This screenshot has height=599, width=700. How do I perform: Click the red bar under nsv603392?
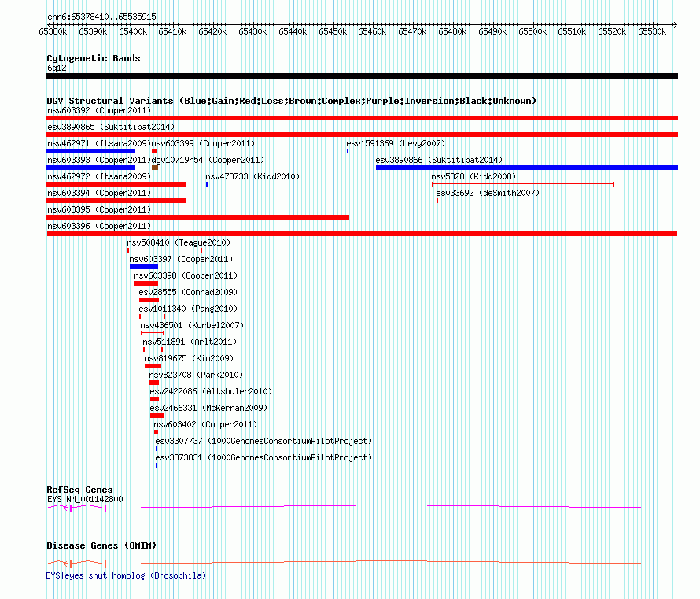click(x=362, y=118)
